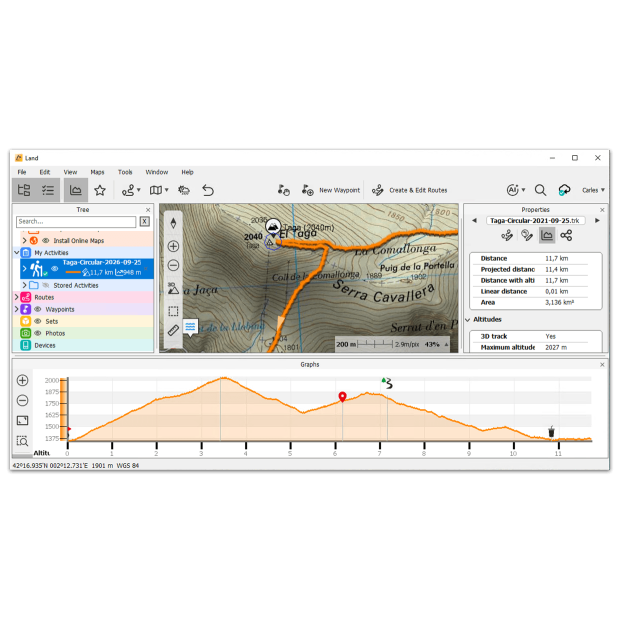Screen dimensions: 620x620
Task: Open the Help menu
Action: click(187, 172)
